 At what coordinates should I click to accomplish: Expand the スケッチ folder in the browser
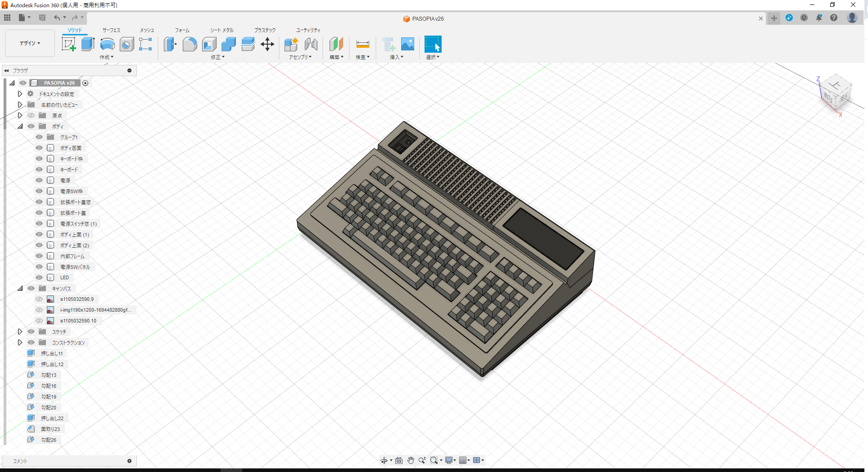pyautogui.click(x=20, y=331)
